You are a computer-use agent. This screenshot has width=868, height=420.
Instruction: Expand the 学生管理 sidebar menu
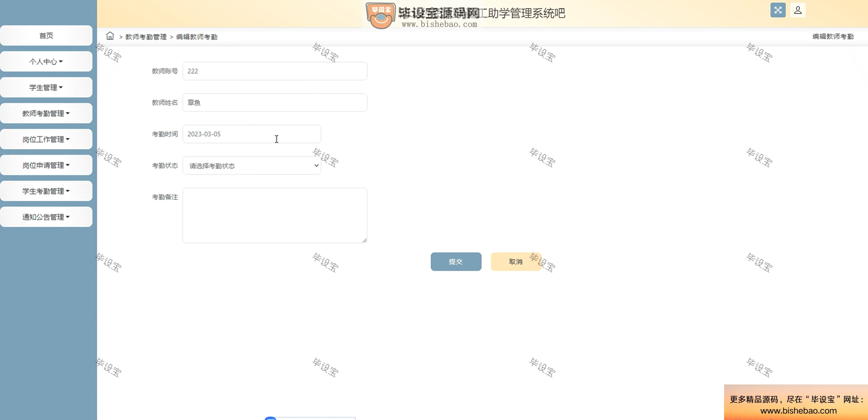[46, 87]
